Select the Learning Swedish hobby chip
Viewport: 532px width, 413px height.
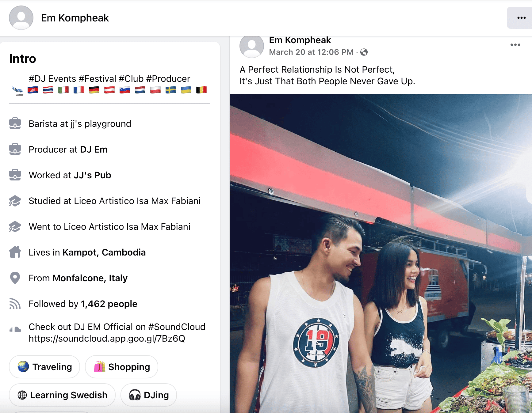[x=62, y=395]
